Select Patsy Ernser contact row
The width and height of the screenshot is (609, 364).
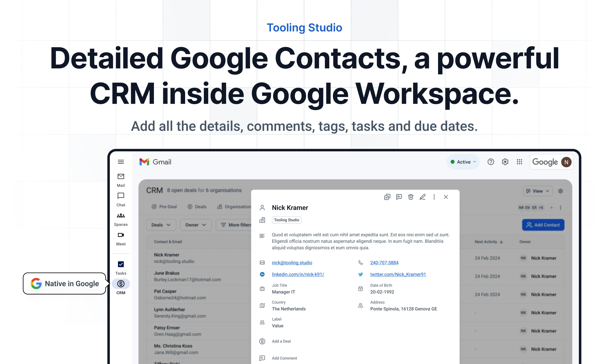[x=199, y=331]
